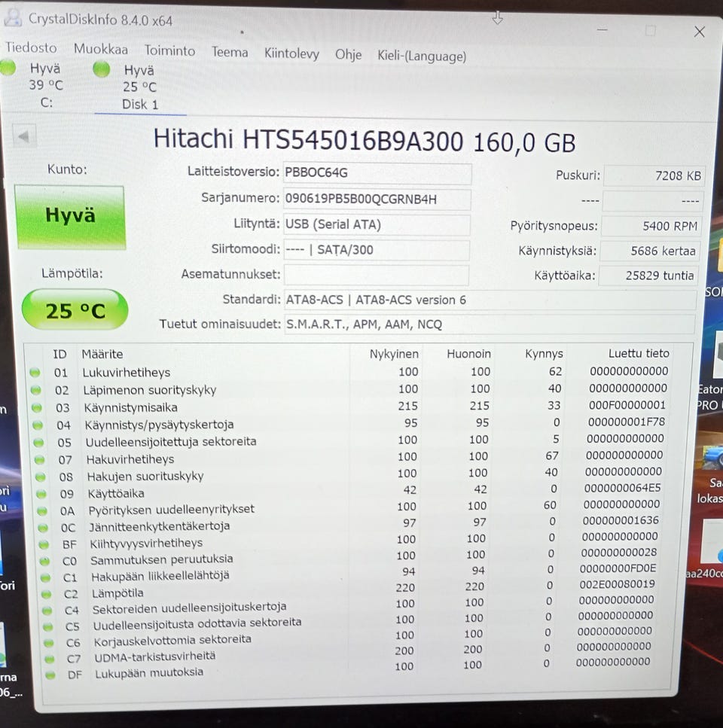The image size is (723, 728).
Task: Select the C4 Sektoreiden uudelleensijoituskertoja row
Action: (x=349, y=605)
